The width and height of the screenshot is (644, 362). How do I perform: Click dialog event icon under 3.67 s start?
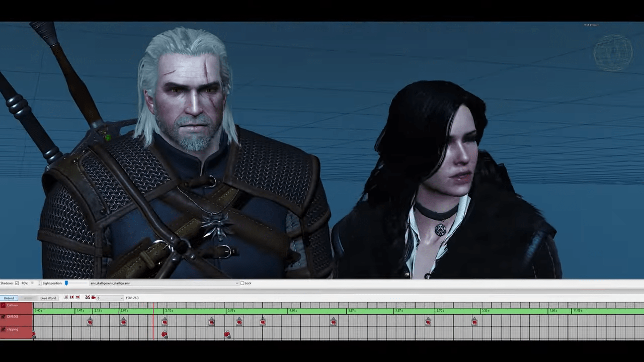123,321
